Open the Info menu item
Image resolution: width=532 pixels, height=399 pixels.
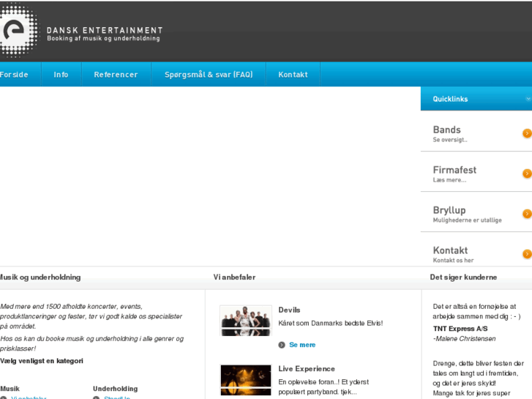pyautogui.click(x=61, y=75)
